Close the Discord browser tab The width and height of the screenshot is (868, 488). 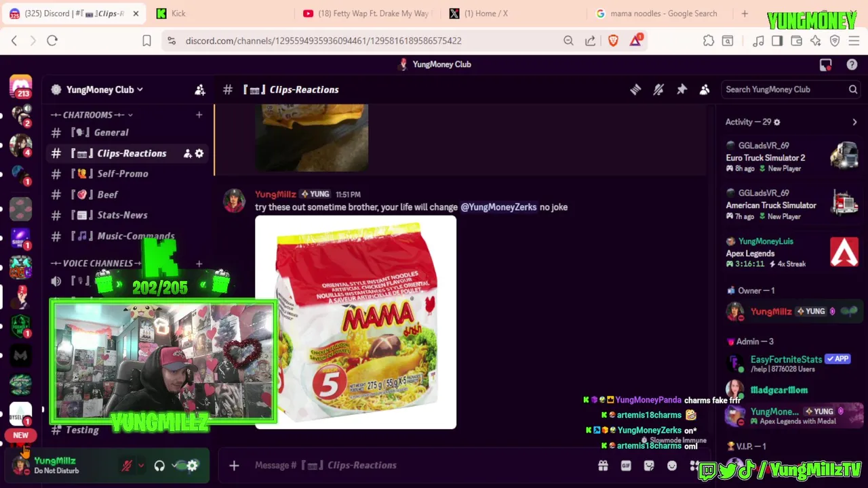click(136, 14)
